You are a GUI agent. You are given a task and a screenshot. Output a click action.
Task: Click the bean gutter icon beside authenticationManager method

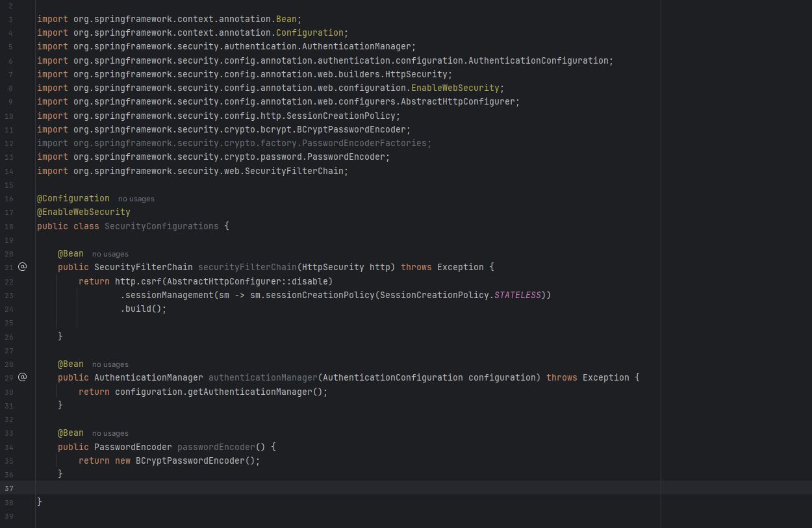coord(22,377)
